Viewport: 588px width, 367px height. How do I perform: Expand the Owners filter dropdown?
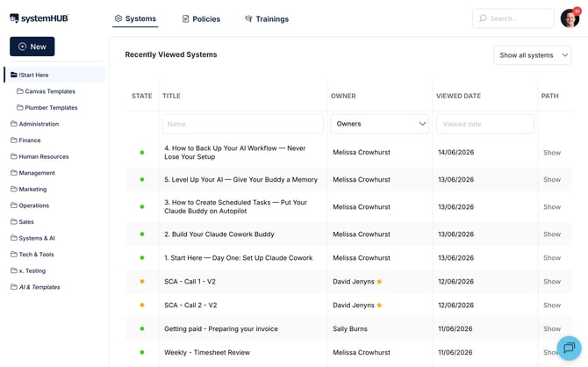[379, 124]
